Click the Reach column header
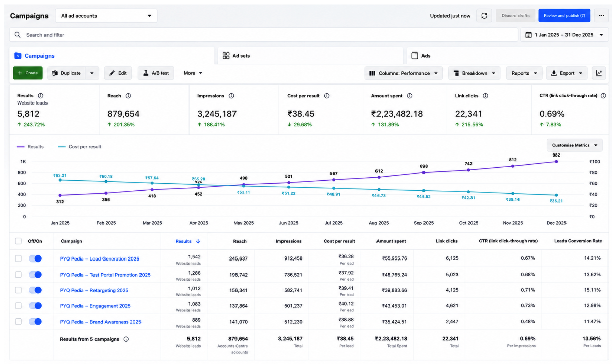 (x=240, y=241)
